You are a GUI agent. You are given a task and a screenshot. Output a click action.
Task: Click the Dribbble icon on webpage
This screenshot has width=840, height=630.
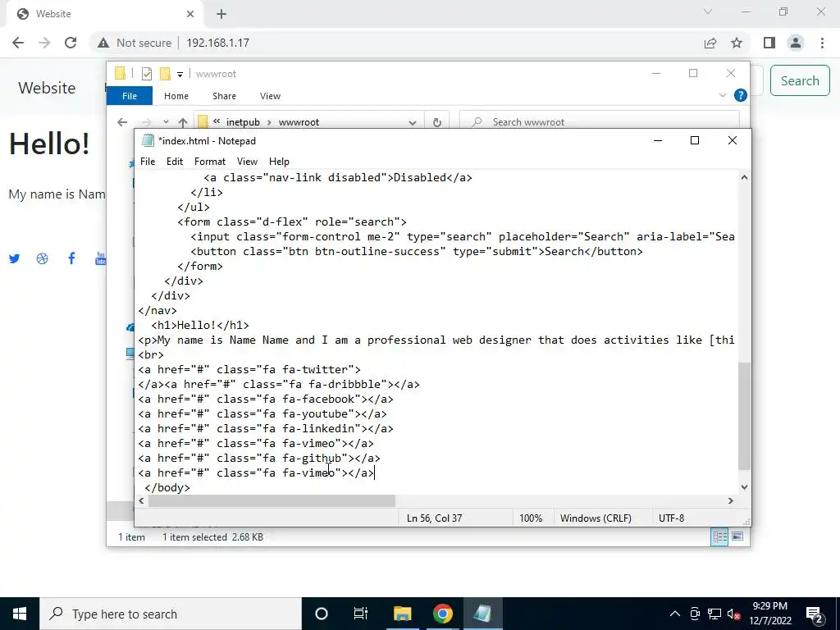point(43,258)
